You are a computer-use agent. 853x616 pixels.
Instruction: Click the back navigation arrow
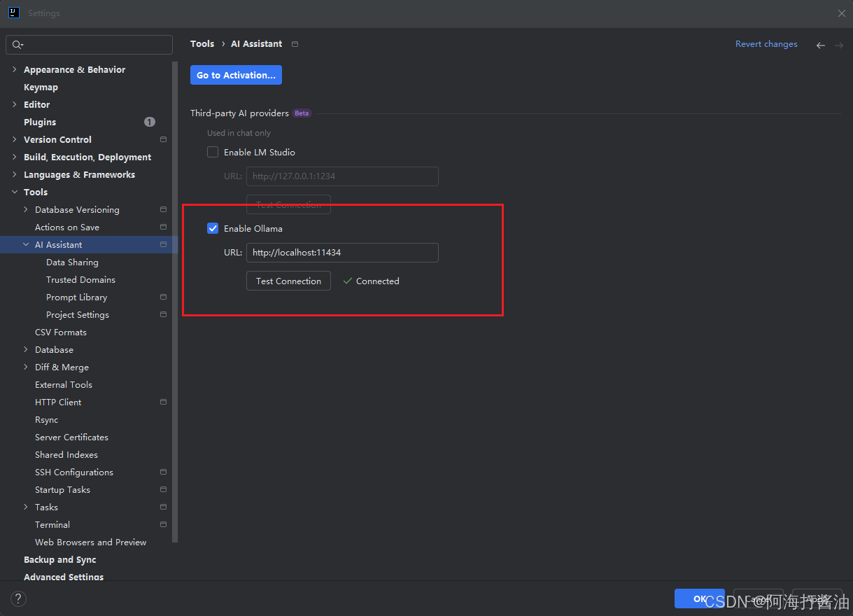click(821, 45)
